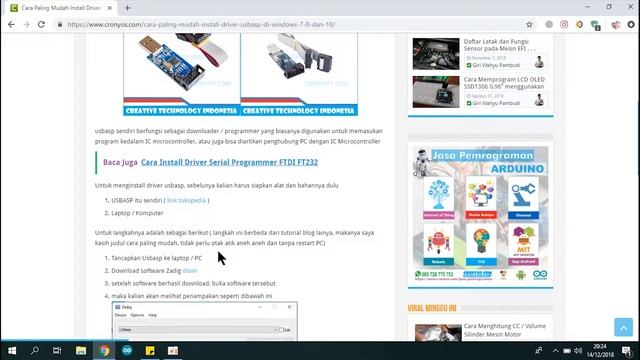The height and width of the screenshot is (360, 640).
Task: Go back to the previous page
Action: (x=11, y=24)
